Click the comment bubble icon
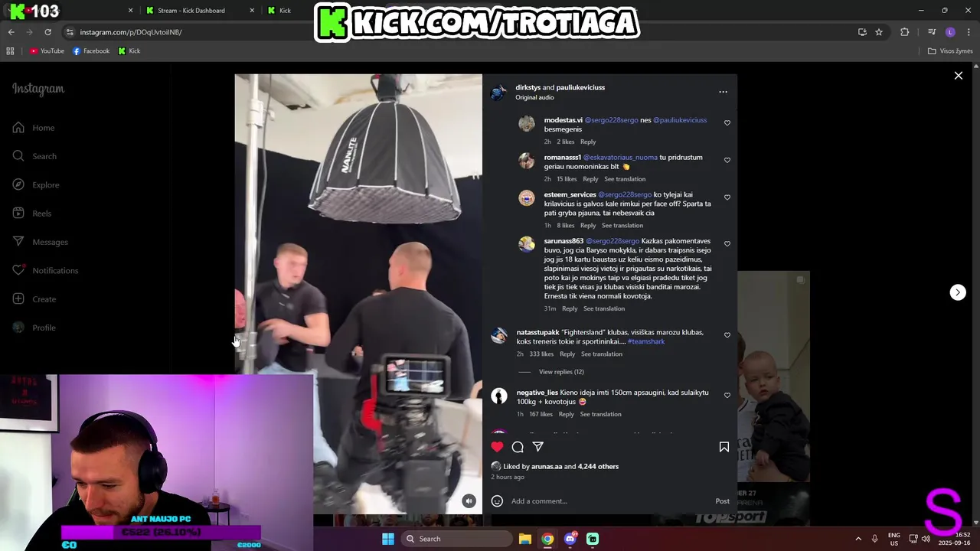The image size is (980, 551). 518,447
